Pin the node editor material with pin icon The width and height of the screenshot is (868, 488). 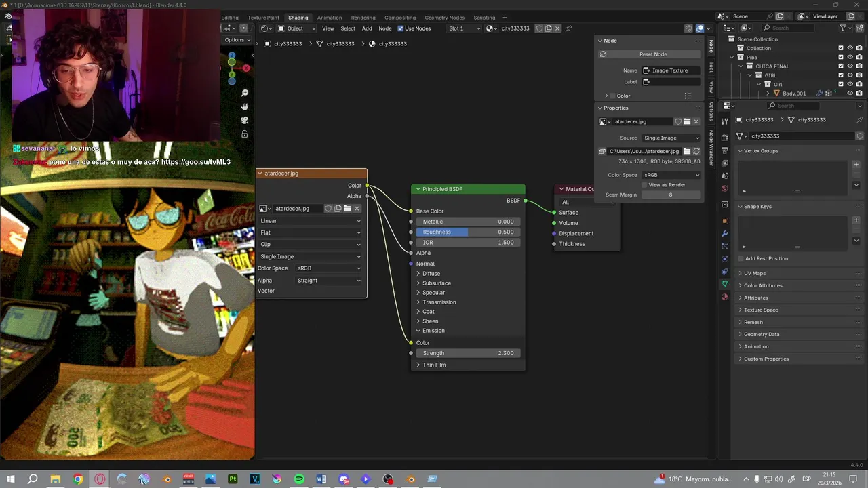[568, 28]
